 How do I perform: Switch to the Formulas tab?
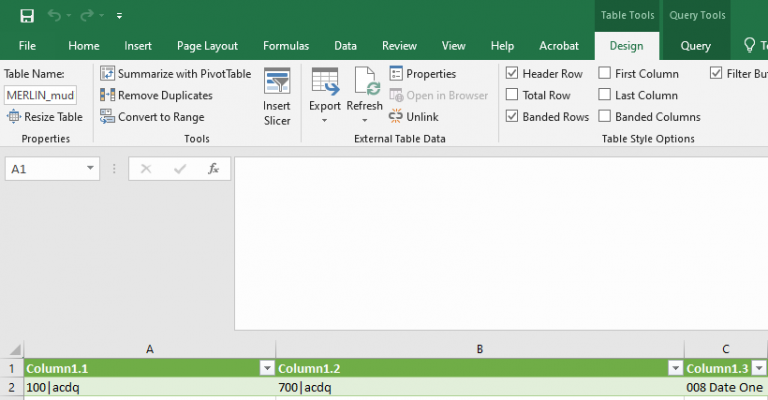coord(286,46)
